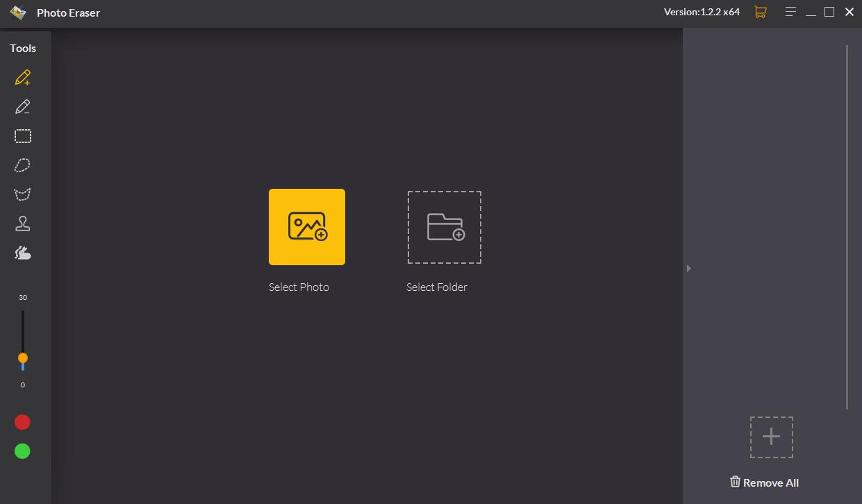This screenshot has height=504, width=862.
Task: Click the yellow Select Photo tile
Action: 307,227
